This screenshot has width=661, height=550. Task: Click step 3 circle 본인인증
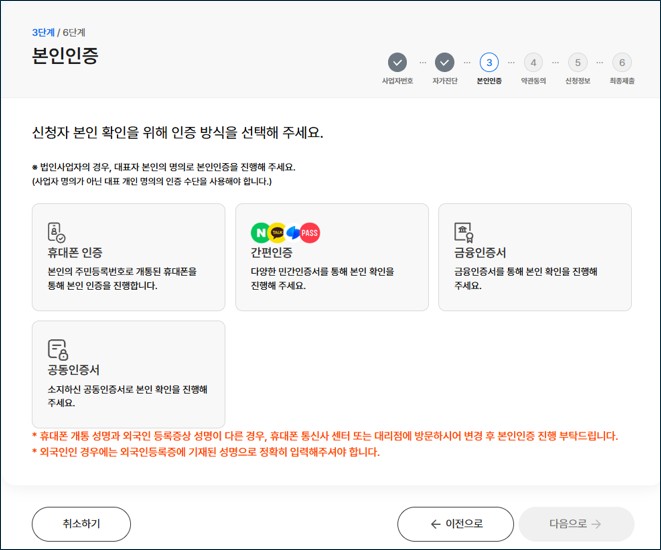(489, 63)
